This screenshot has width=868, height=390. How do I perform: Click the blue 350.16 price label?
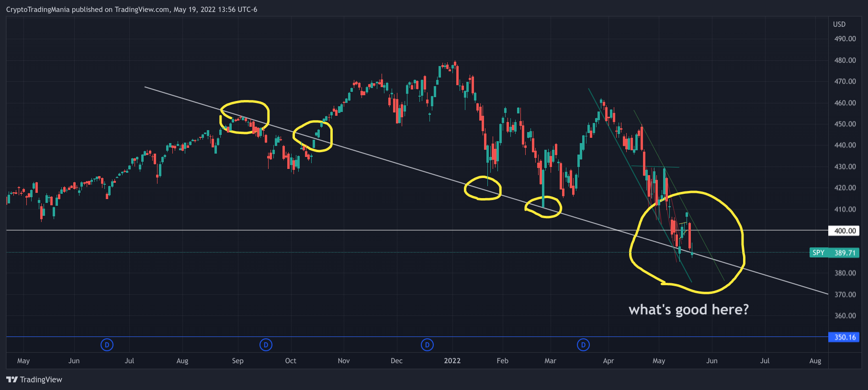coord(844,337)
